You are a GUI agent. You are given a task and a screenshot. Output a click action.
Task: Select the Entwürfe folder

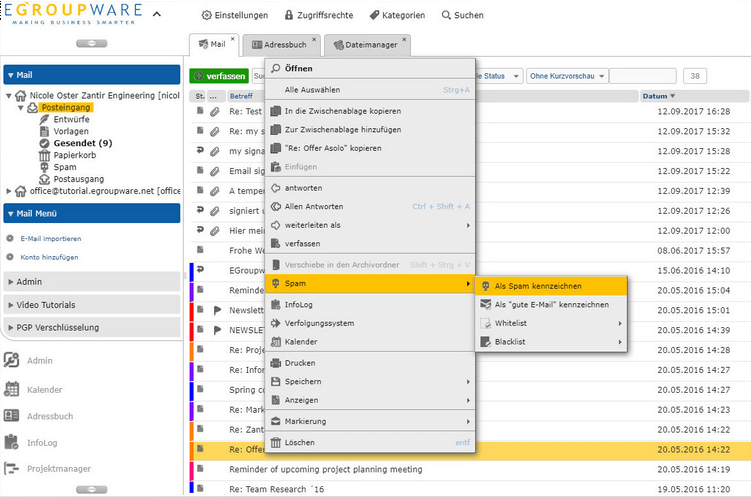71,119
